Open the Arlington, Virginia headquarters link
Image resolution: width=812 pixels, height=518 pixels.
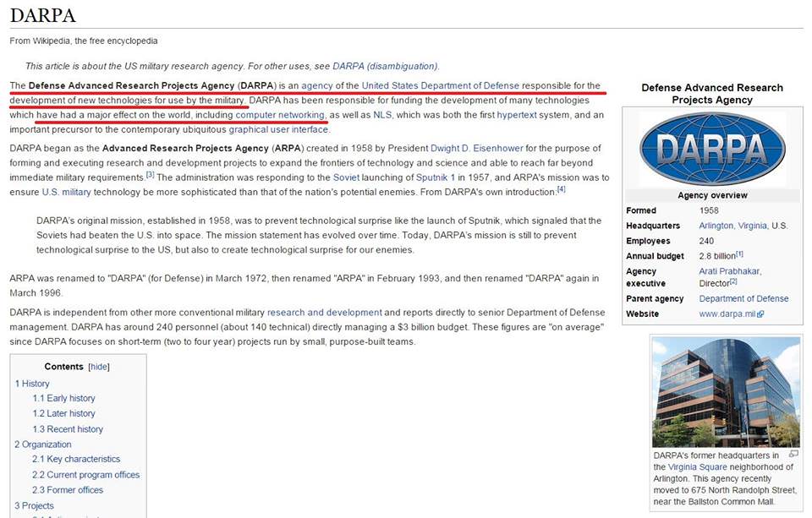click(732, 226)
